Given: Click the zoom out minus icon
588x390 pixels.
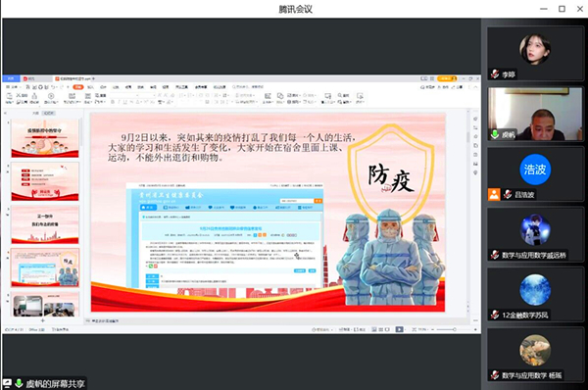Looking at the screenshot, I should click(x=432, y=329).
